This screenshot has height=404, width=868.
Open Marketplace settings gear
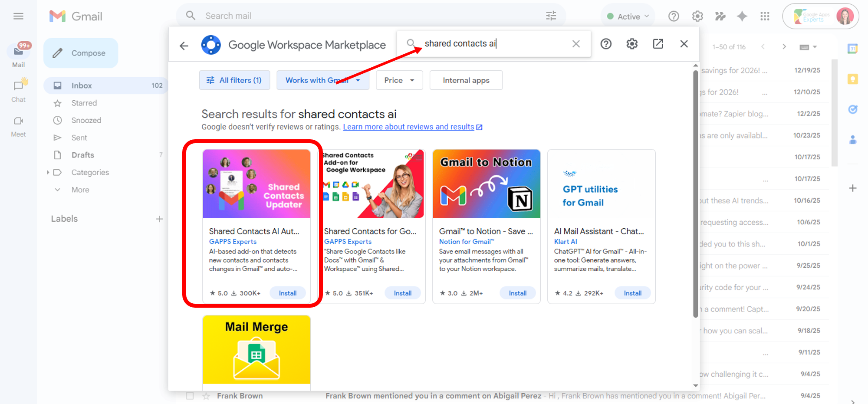click(x=632, y=44)
